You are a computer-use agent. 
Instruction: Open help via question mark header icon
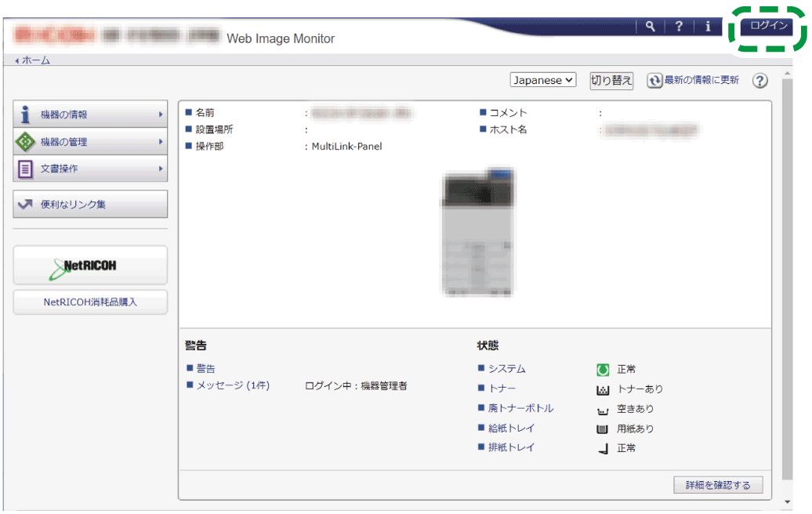click(x=679, y=27)
